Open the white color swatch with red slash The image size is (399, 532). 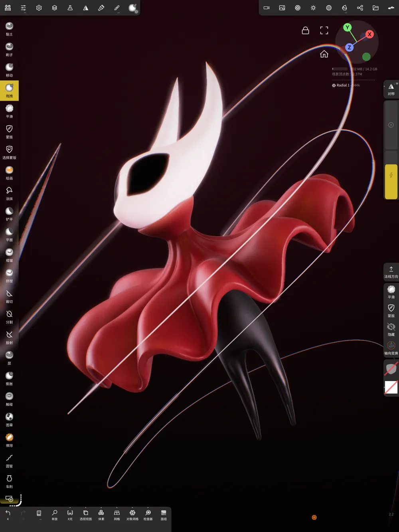click(391, 387)
